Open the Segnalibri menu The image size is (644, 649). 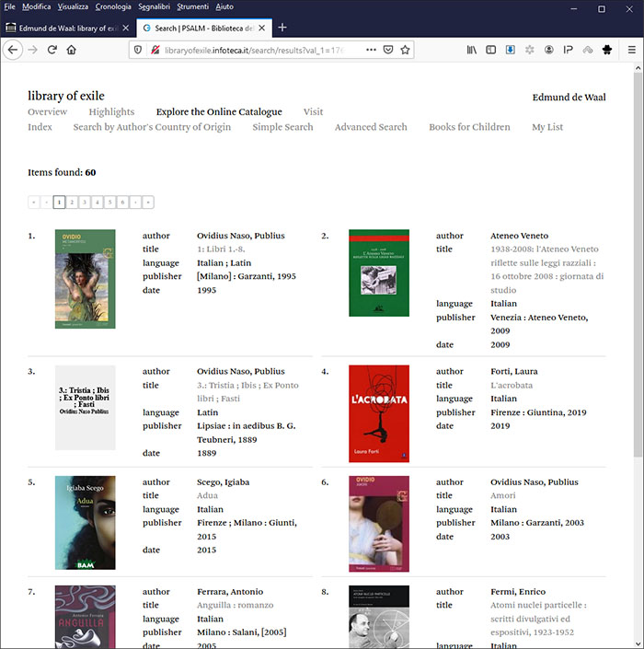154,6
